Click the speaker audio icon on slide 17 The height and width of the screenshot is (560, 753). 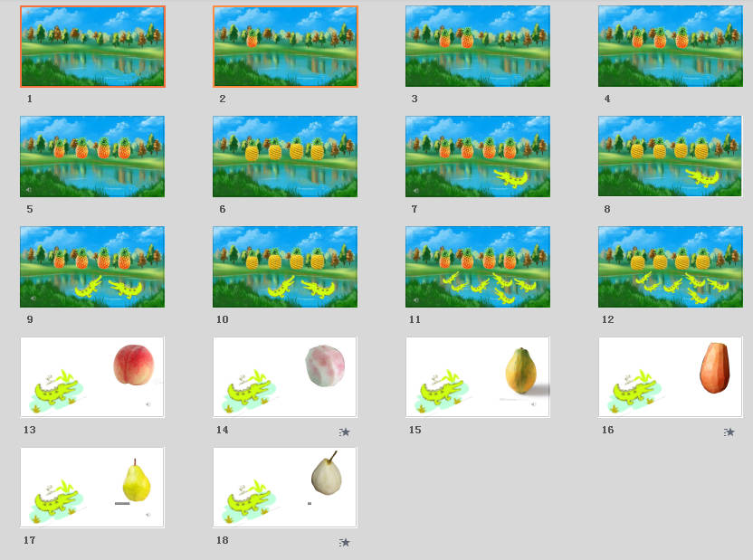point(148,515)
